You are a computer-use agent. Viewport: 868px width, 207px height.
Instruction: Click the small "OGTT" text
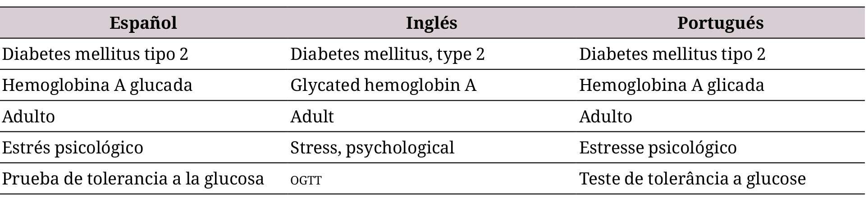(306, 180)
